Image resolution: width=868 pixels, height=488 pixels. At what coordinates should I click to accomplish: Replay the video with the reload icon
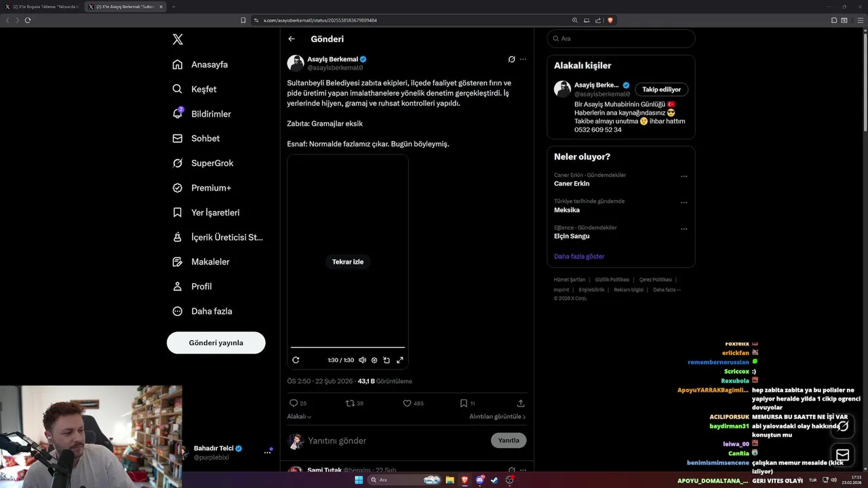(x=296, y=360)
